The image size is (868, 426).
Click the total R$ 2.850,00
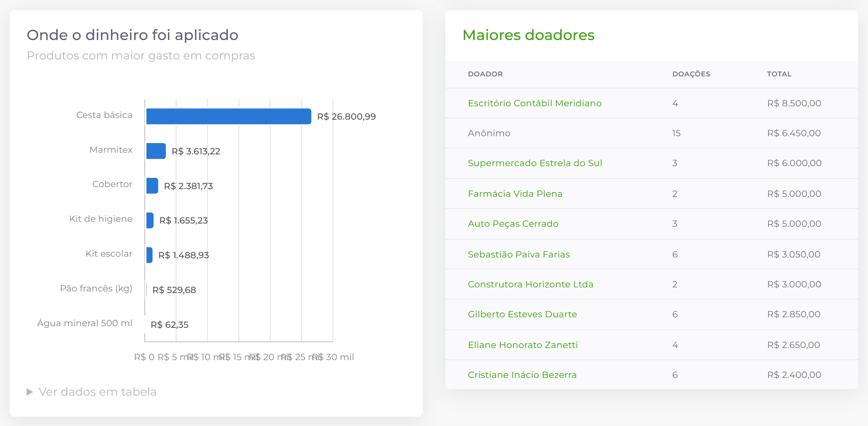pyautogui.click(x=794, y=314)
